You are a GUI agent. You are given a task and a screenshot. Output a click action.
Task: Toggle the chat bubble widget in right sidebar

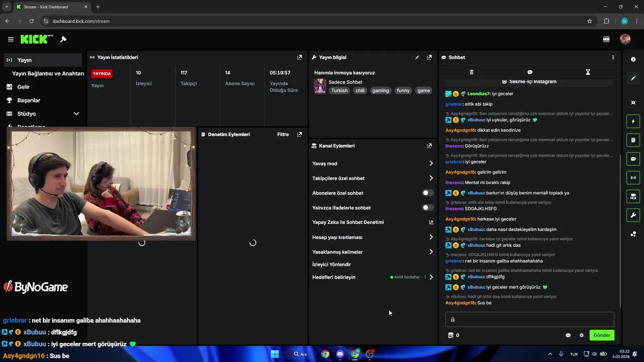click(x=633, y=159)
